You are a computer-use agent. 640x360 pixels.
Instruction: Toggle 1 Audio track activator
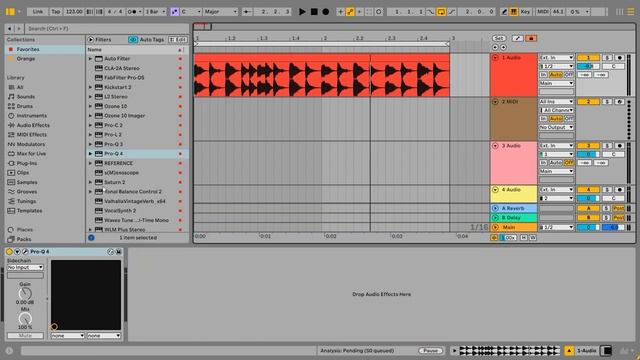coord(588,58)
